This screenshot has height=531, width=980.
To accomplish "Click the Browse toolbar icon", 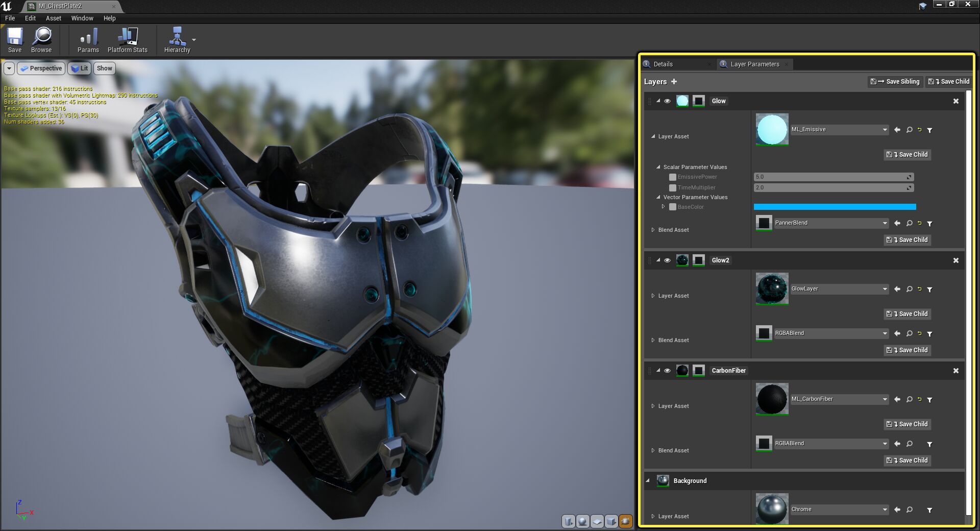I will [41, 40].
